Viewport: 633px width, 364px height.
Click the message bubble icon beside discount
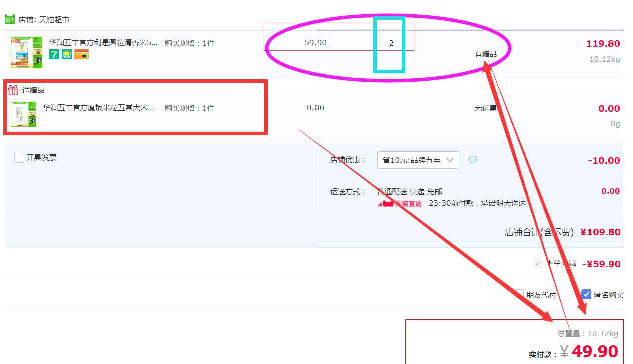click(x=473, y=160)
